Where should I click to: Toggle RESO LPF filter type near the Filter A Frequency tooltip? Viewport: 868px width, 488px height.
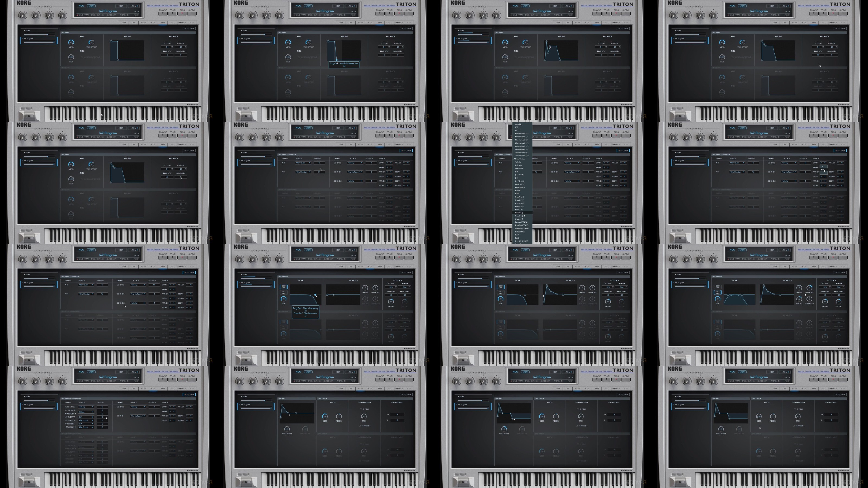click(284, 287)
